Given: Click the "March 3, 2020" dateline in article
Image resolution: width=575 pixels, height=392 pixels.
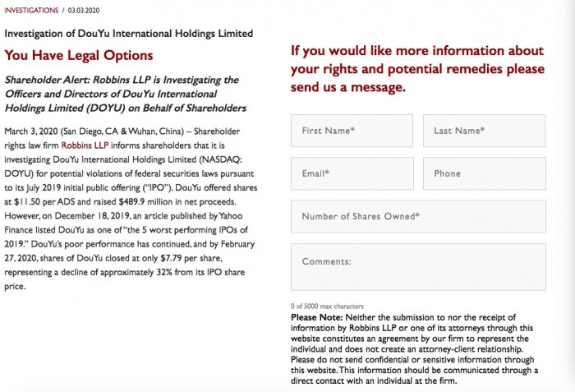Looking at the screenshot, I should tap(31, 132).
